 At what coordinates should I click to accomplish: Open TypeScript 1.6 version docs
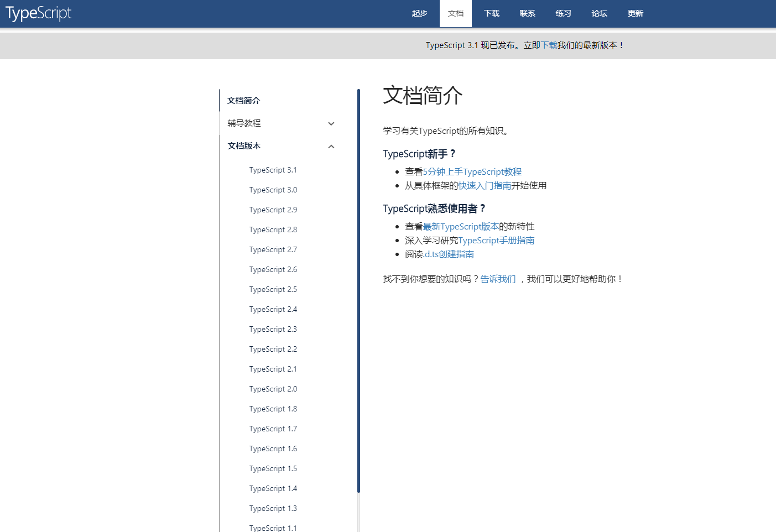[273, 448]
